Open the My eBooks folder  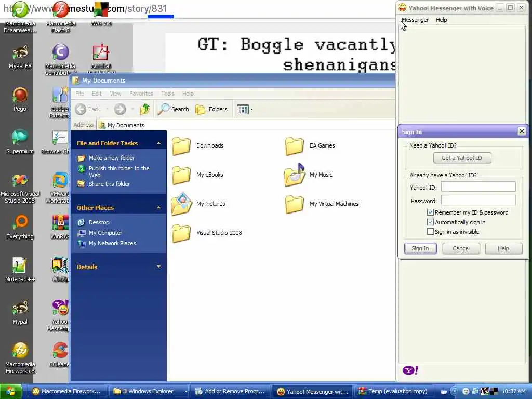click(x=197, y=175)
